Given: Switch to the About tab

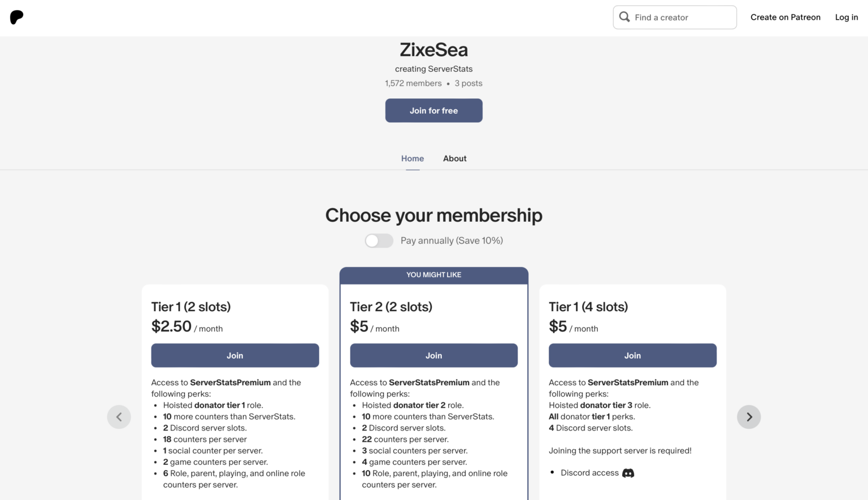Looking at the screenshot, I should [455, 158].
